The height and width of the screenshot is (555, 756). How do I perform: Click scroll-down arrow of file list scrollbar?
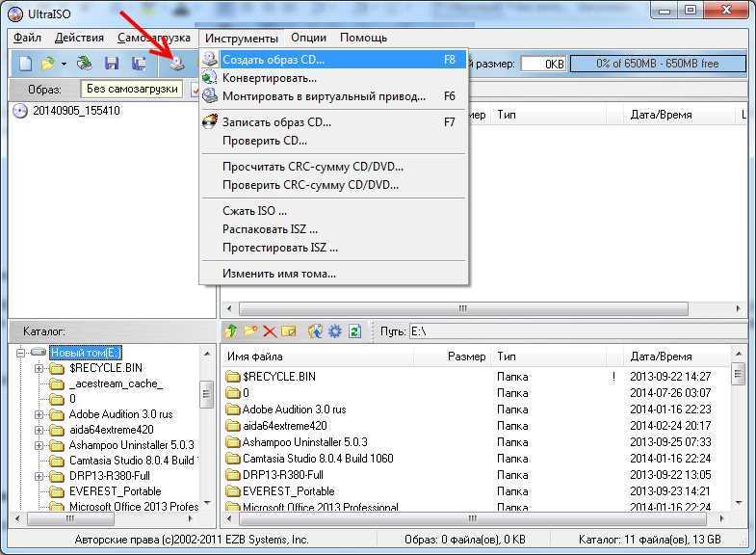pyautogui.click(x=739, y=503)
